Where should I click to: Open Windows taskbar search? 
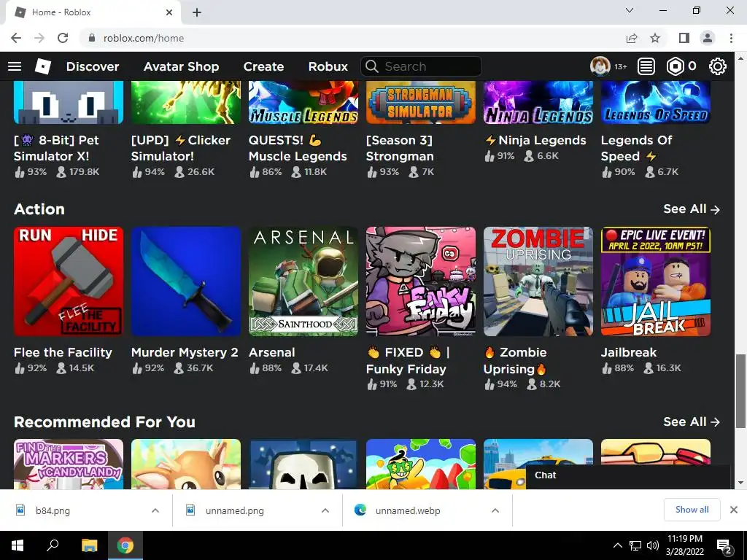click(x=53, y=545)
